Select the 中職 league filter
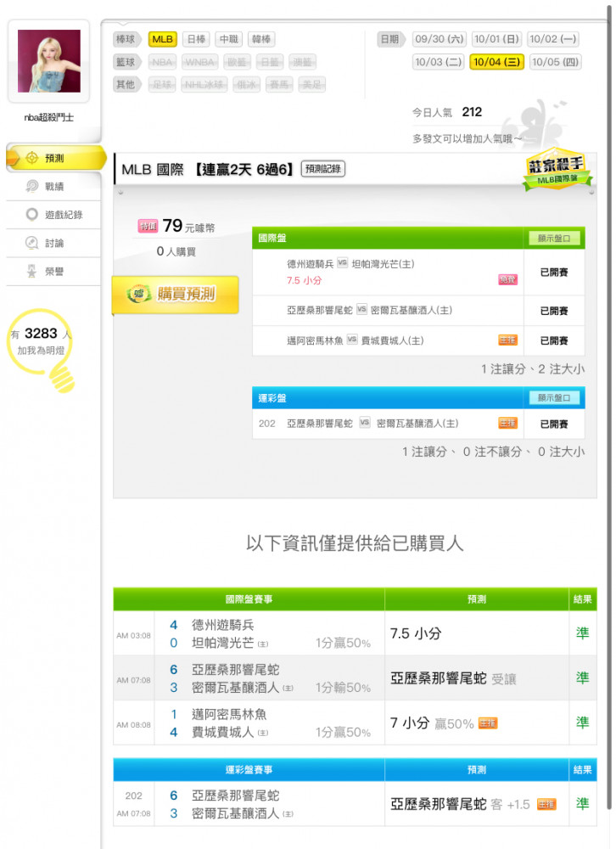This screenshot has width=616, height=849. click(x=229, y=39)
